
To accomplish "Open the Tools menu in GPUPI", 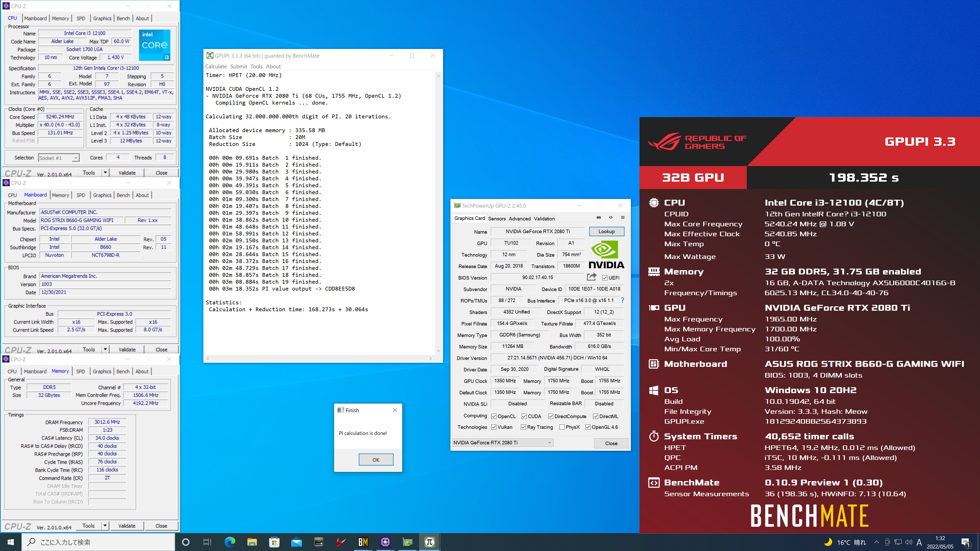I will [x=256, y=67].
